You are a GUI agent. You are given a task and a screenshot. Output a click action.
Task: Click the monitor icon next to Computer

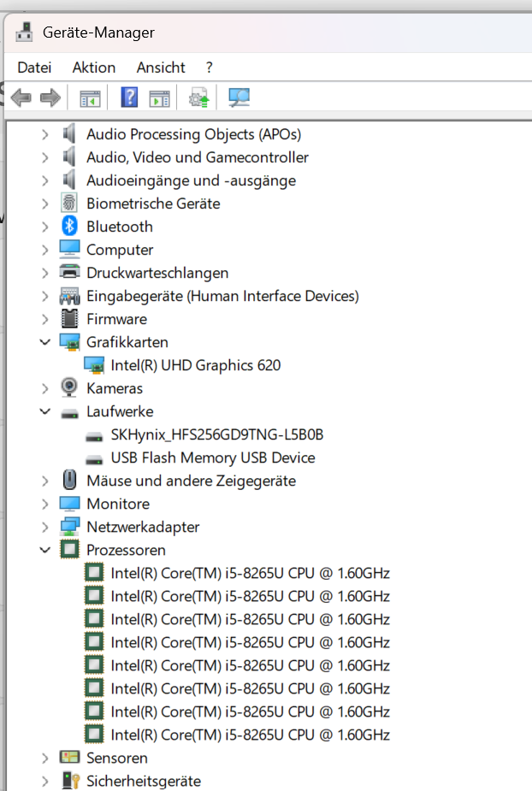(x=69, y=249)
